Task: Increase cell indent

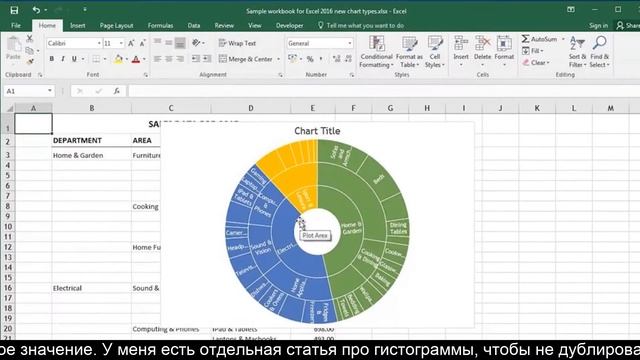Action: 207,59
